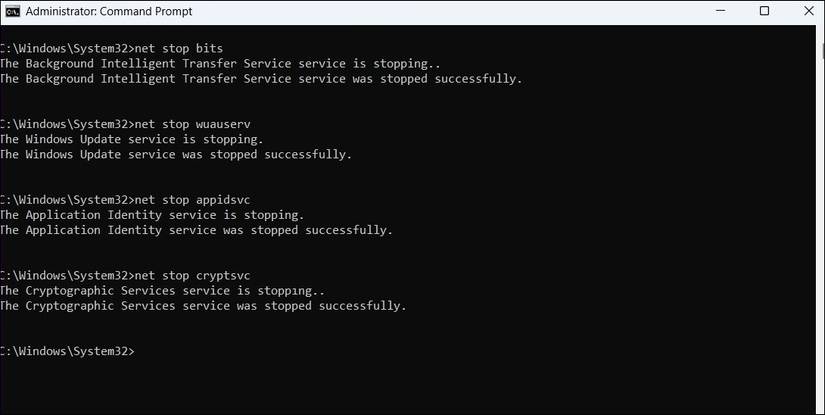Click the Background Intelligent Transfer "stopped successfully" line
Image resolution: width=825 pixels, height=415 pixels.
[260, 78]
